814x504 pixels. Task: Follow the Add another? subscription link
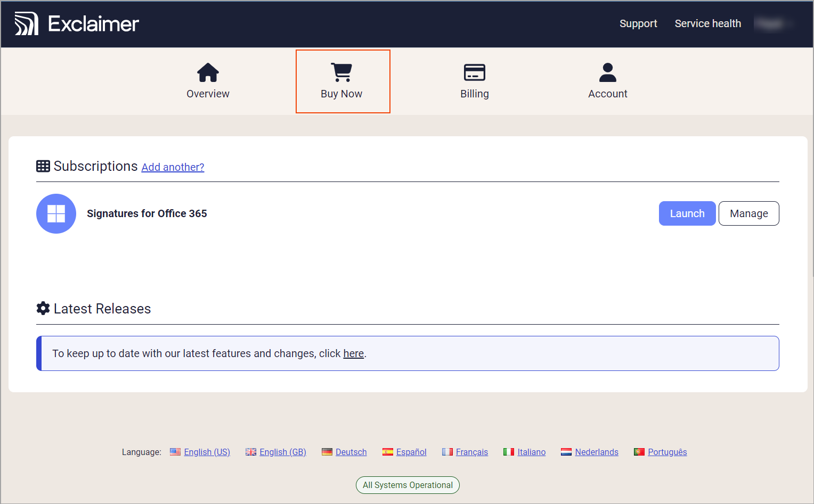point(173,167)
